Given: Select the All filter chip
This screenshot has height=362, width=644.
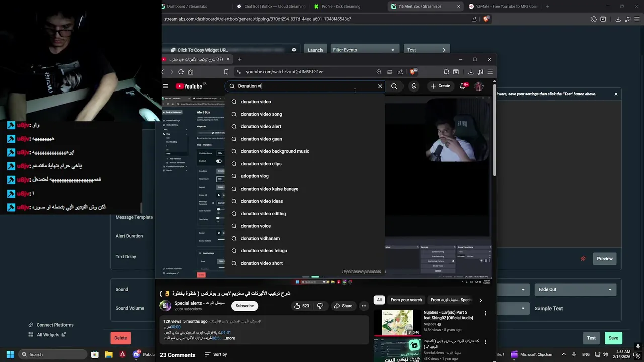Looking at the screenshot, I should 379,300.
